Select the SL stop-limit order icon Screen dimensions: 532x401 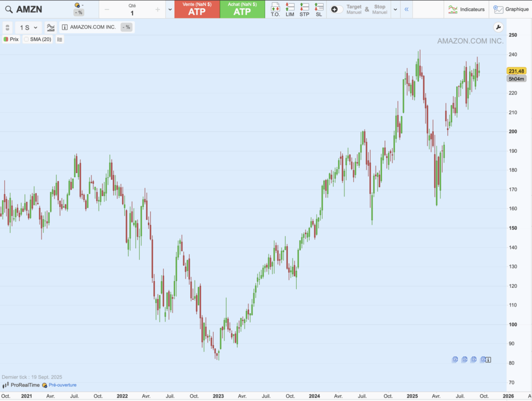click(318, 9)
